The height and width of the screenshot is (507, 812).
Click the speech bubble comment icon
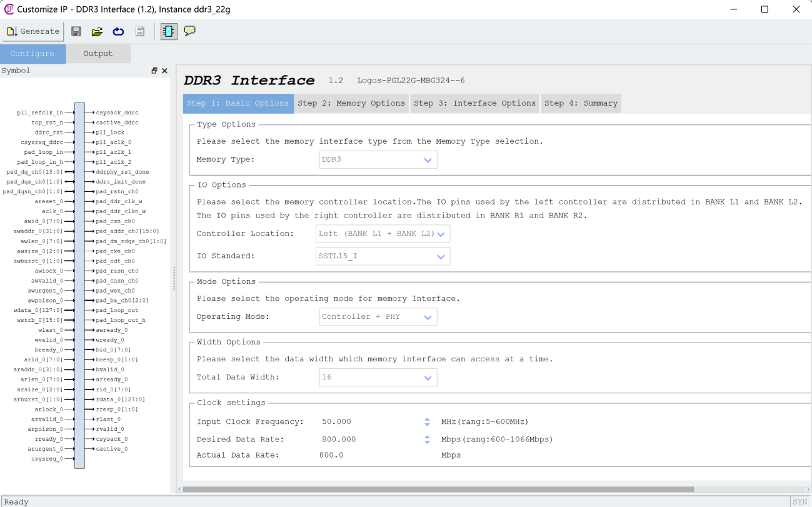point(190,31)
